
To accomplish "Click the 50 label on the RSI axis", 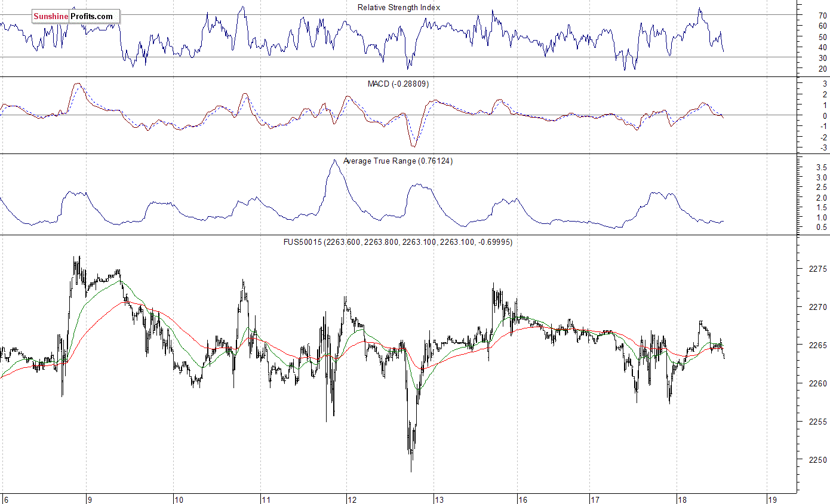I will (823, 36).
